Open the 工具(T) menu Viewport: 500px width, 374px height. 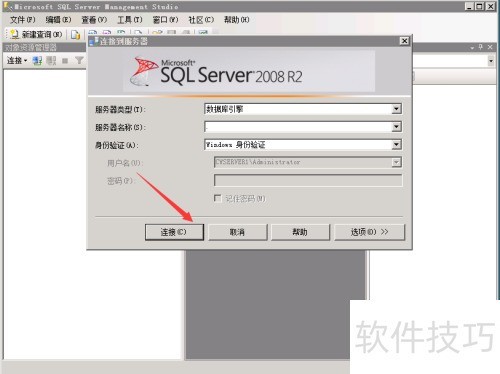(x=130, y=20)
